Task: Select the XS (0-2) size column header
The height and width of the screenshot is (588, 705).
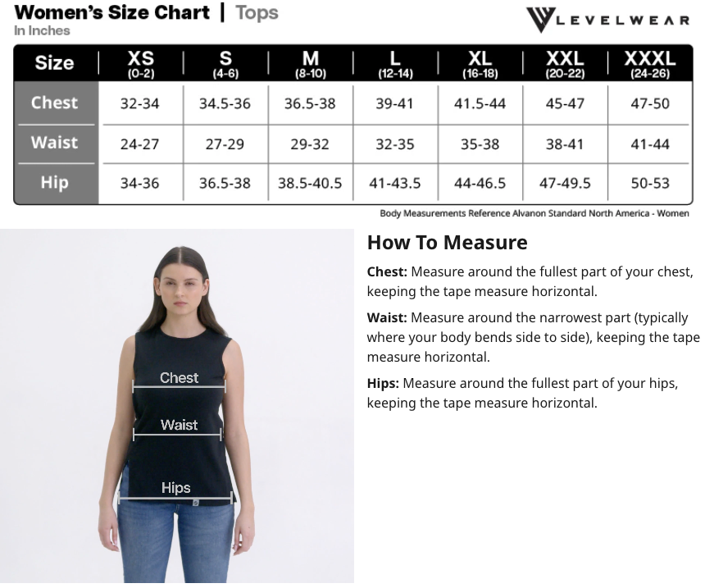Action: click(140, 64)
